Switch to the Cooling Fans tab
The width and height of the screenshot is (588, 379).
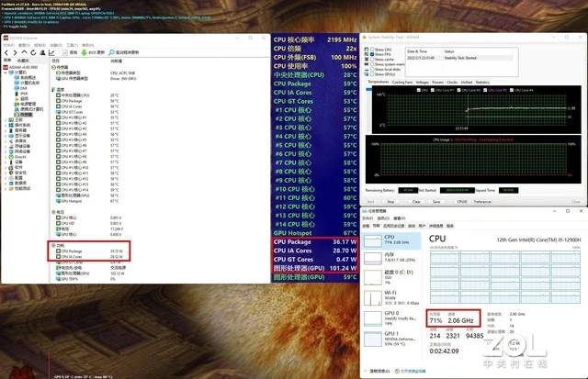(x=402, y=82)
